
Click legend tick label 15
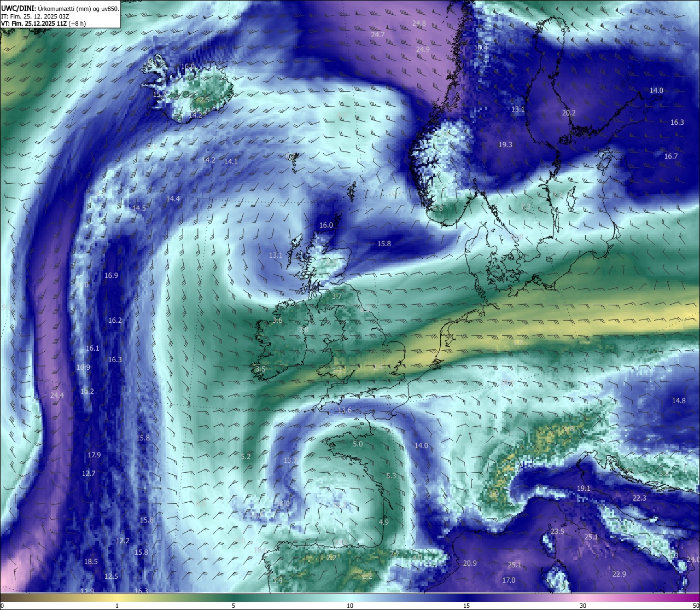tap(466, 606)
